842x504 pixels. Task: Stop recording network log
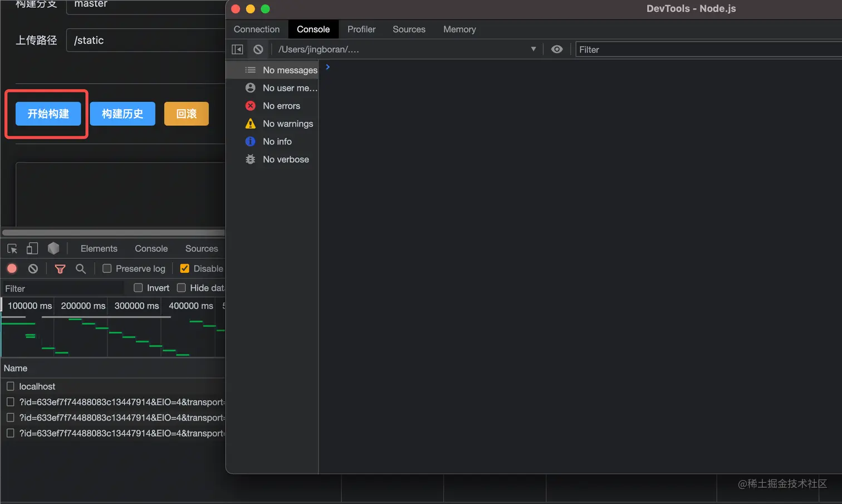click(12, 268)
